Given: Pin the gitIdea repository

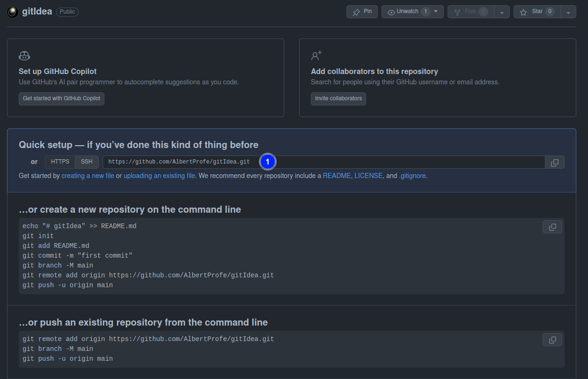Looking at the screenshot, I should pos(362,12).
